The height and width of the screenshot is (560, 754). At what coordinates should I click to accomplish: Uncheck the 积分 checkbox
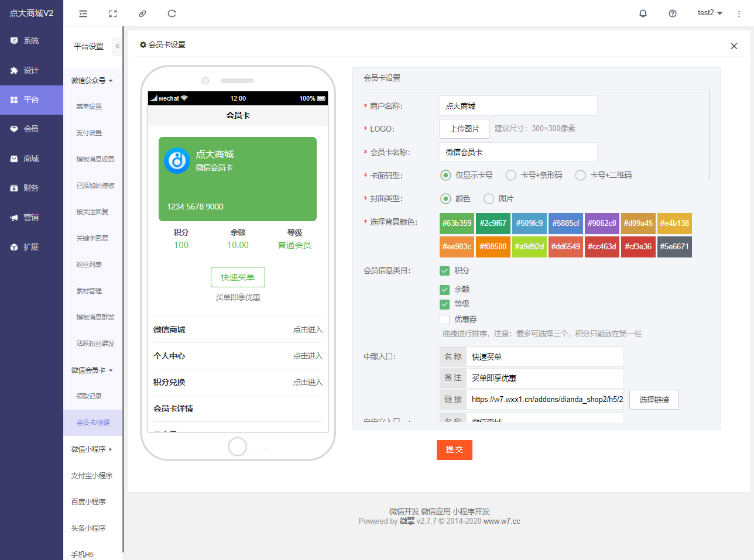coord(444,270)
